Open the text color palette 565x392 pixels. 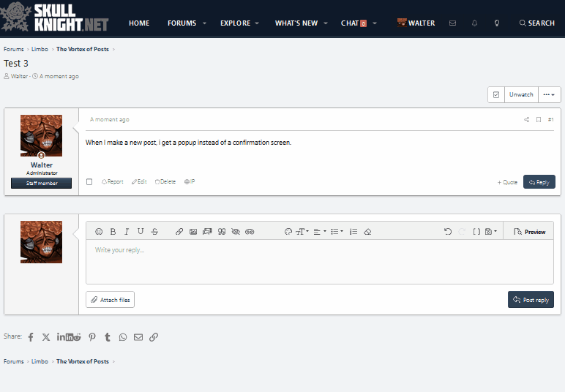(288, 232)
